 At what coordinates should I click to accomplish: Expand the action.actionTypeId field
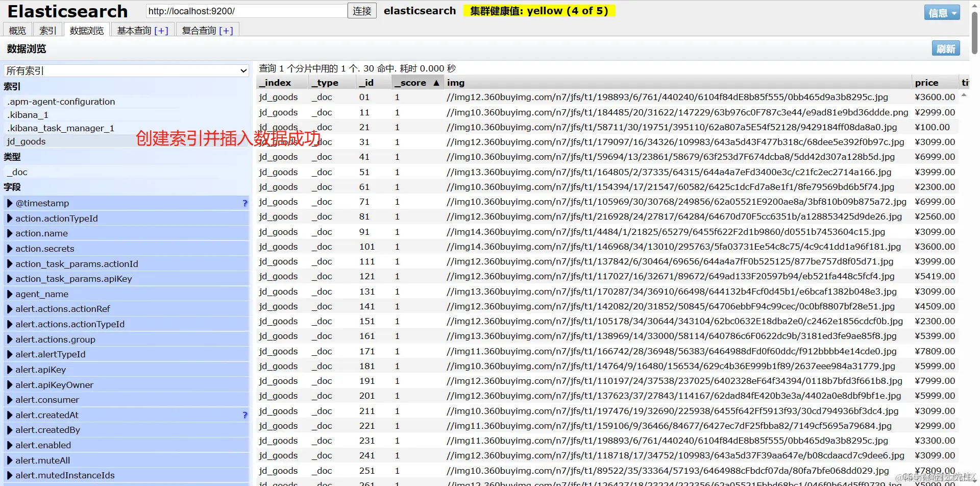pos(10,218)
